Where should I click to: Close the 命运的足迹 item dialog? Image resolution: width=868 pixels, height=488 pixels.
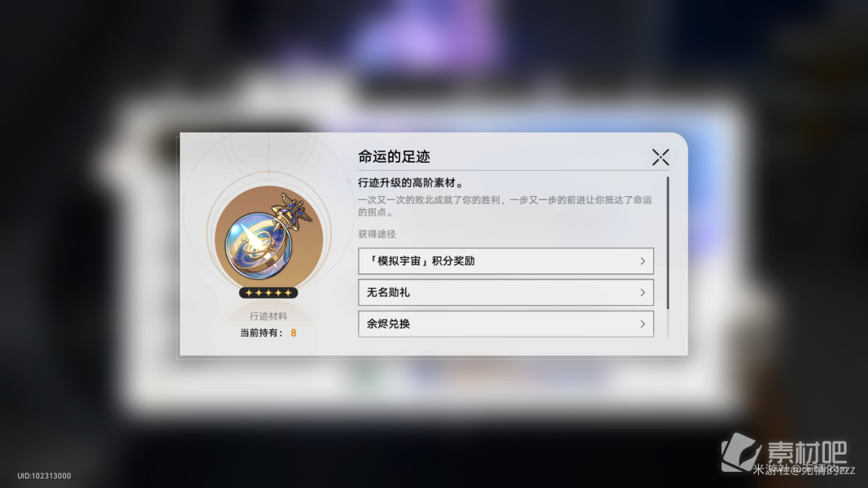661,157
